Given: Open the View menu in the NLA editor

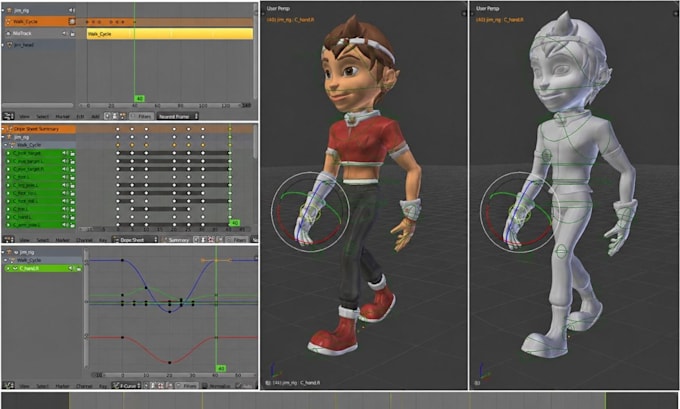Looking at the screenshot, I should point(24,116).
